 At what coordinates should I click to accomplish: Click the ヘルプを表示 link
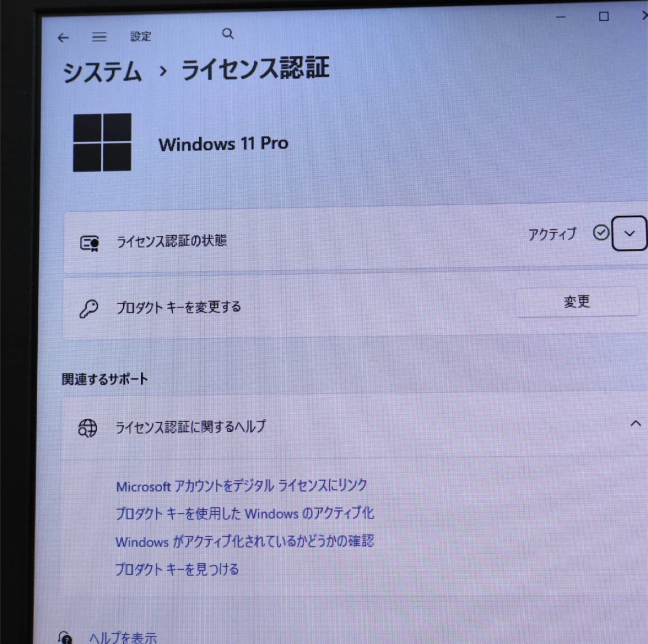coord(123,637)
